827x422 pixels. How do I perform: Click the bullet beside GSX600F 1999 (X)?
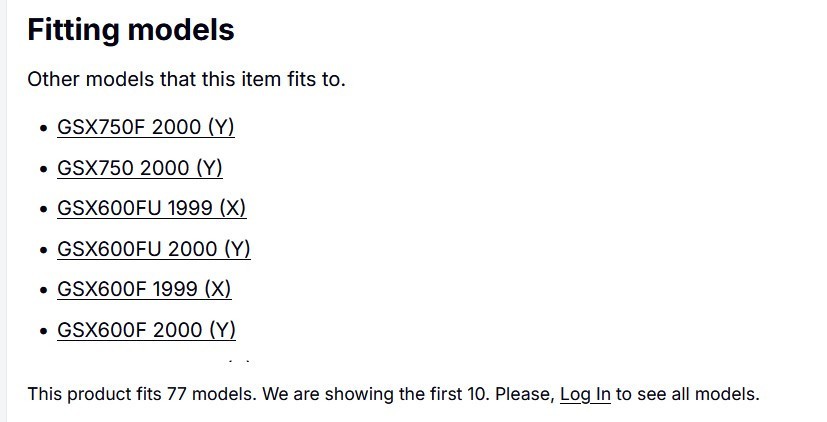[44, 290]
